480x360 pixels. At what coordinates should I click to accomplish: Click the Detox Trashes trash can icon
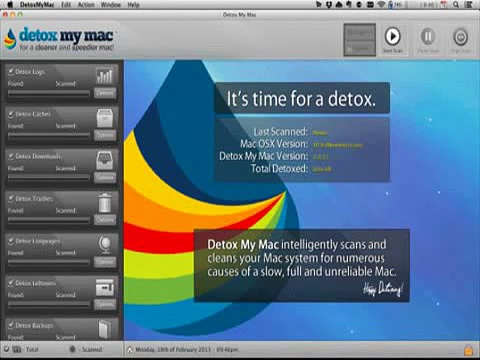click(105, 203)
